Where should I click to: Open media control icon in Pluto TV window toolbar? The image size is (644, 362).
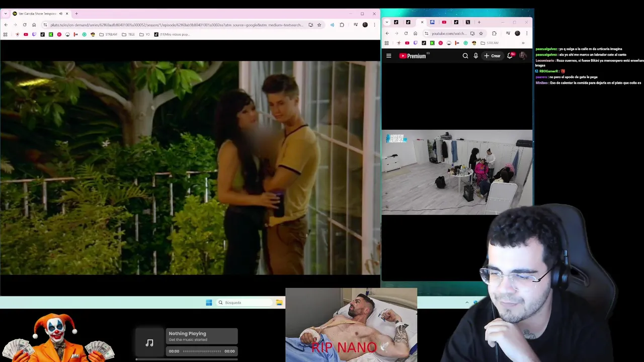(356, 25)
